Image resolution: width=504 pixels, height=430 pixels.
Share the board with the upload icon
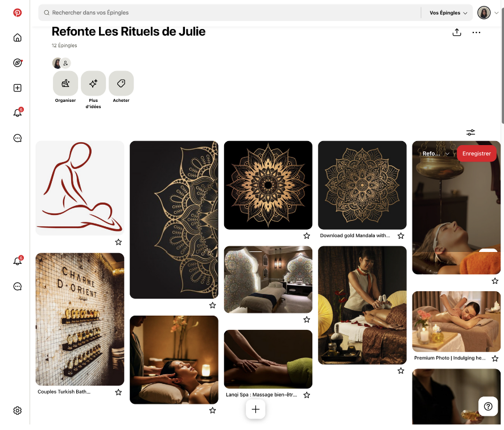click(457, 32)
